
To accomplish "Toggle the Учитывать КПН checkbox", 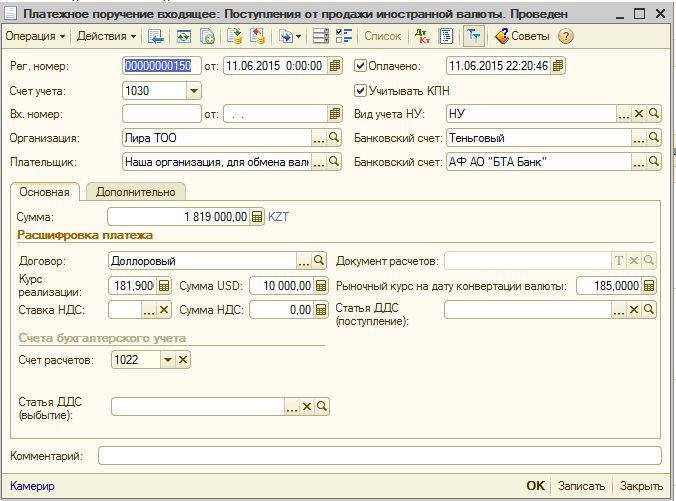I will point(360,91).
